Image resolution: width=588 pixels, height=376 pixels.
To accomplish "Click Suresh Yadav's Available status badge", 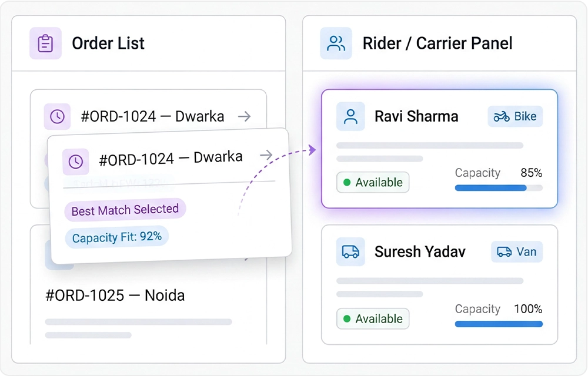I will click(373, 319).
